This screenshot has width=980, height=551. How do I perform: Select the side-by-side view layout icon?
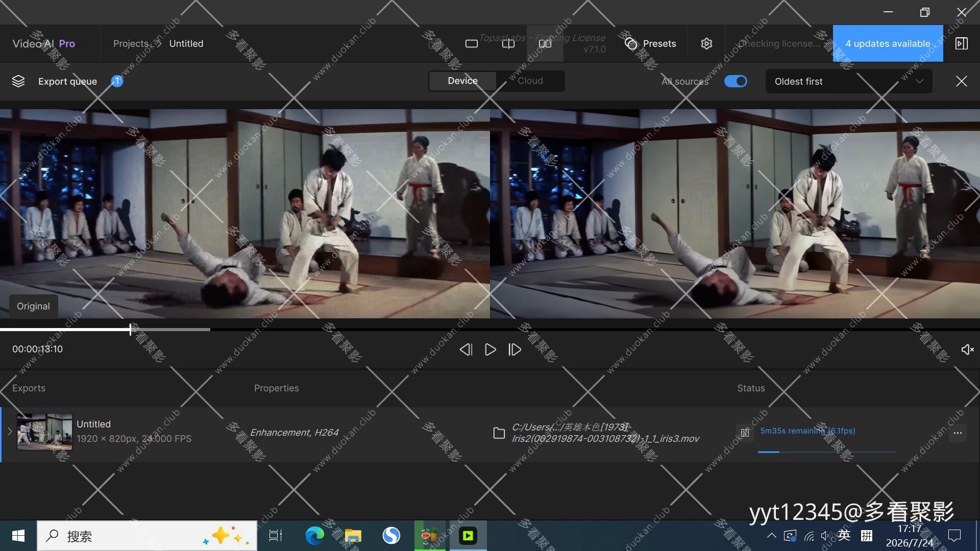pyautogui.click(x=545, y=44)
